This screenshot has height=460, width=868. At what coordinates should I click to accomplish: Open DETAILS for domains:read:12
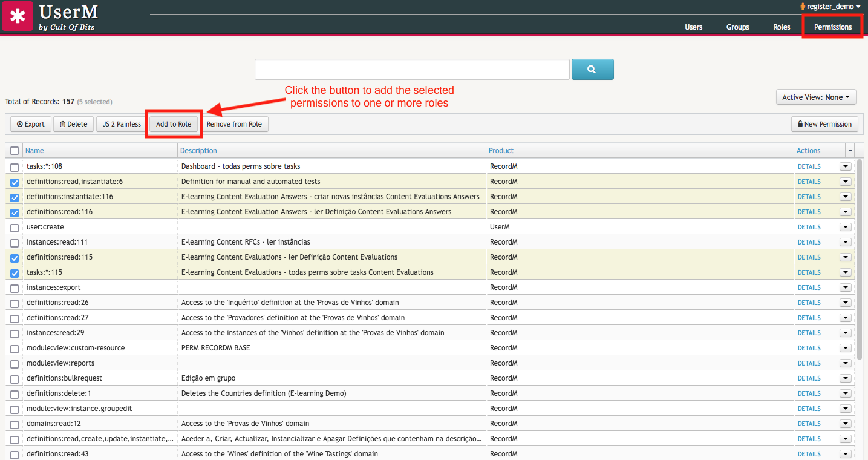point(809,424)
